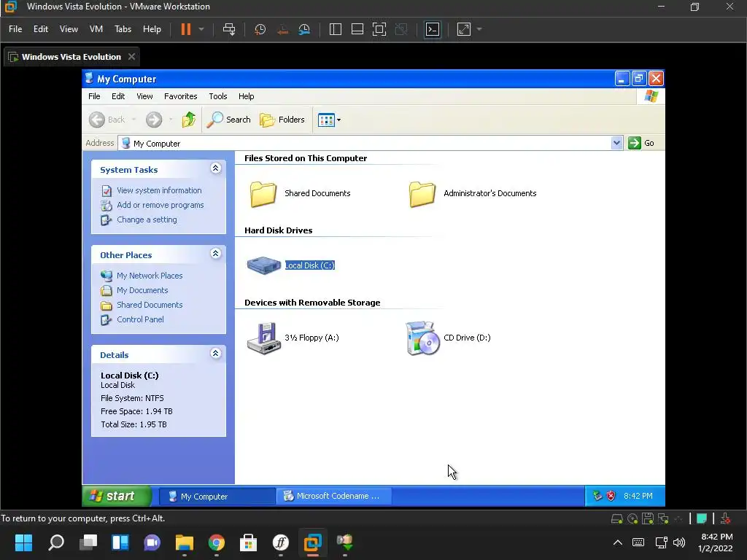Screen dimensions: 747x560
Task: Click the host volume speaker icon
Action: 679,542
